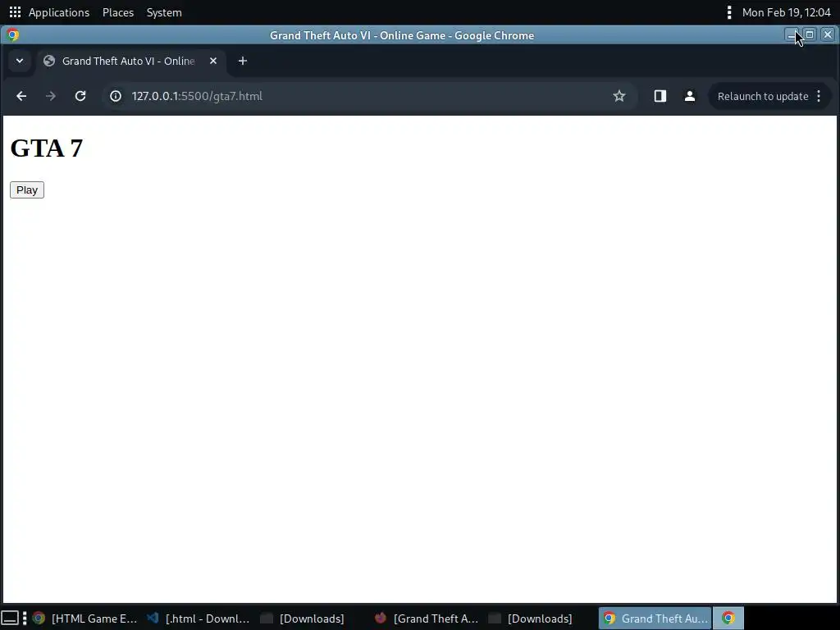This screenshot has height=630, width=840.
Task: Click the Chrome icon in the title bar
Action: pos(13,34)
